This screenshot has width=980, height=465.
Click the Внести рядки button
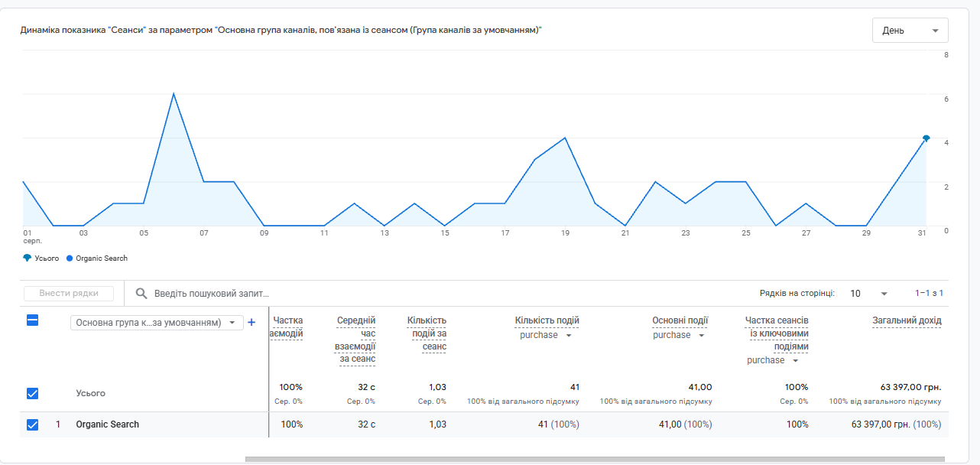click(69, 294)
